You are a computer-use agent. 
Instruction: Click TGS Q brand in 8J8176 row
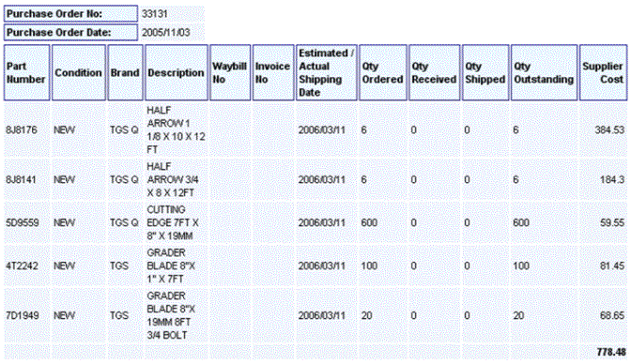(x=124, y=129)
